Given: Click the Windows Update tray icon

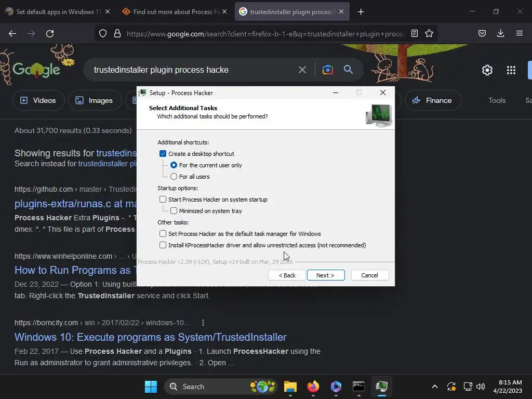Looking at the screenshot, I should click(x=451, y=387).
